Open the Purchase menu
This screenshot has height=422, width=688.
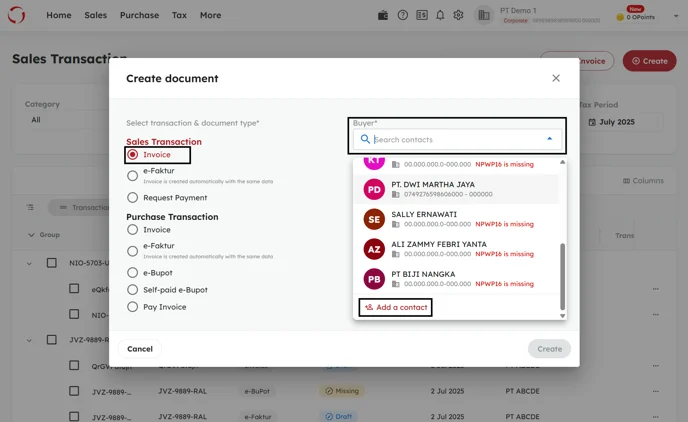[140, 15]
